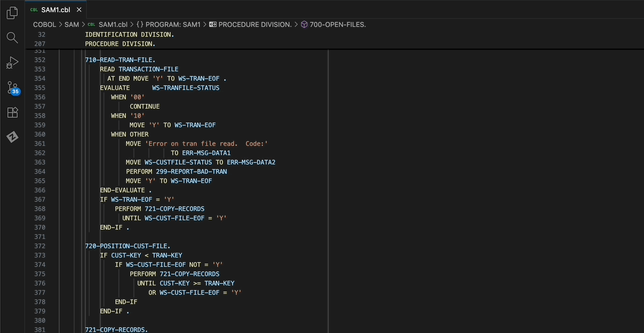The height and width of the screenshot is (333, 644).
Task: Open the Search view icon
Action: (12, 38)
